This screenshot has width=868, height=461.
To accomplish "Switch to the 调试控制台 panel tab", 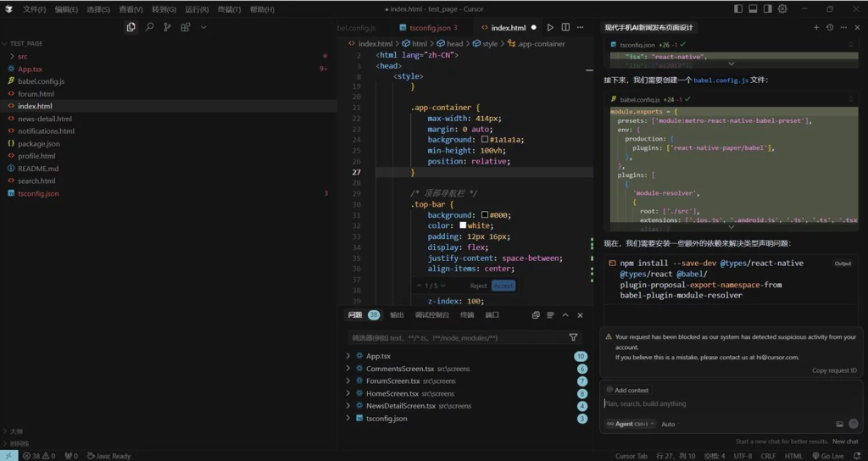I will click(431, 315).
